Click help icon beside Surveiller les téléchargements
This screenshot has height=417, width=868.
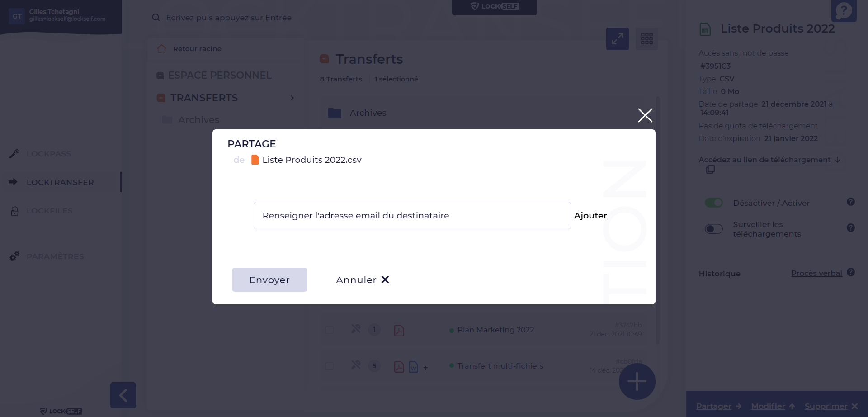click(851, 228)
